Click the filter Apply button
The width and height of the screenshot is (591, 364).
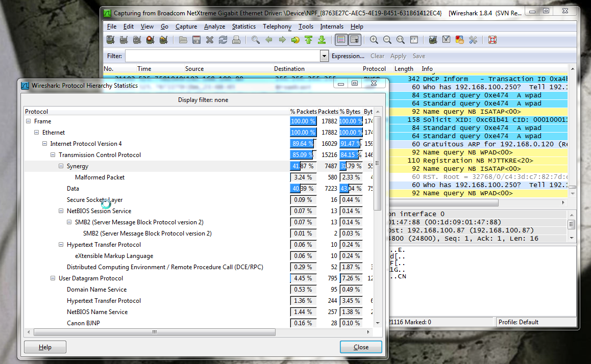[x=398, y=56]
